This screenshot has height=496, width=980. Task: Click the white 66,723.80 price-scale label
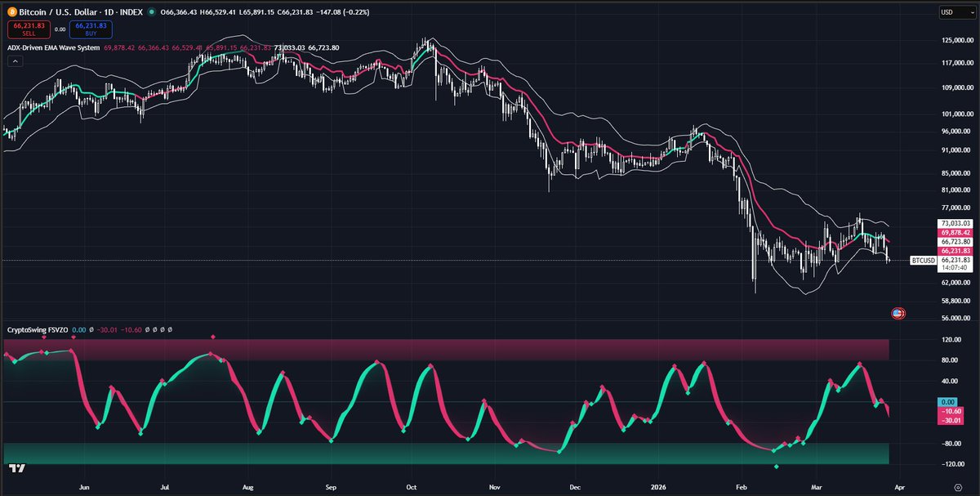[x=955, y=241]
